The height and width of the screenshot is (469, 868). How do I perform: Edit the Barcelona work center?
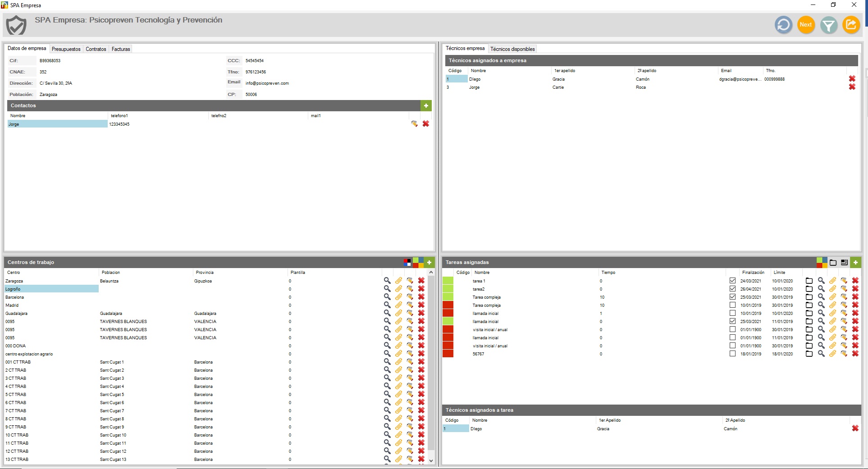click(x=410, y=297)
